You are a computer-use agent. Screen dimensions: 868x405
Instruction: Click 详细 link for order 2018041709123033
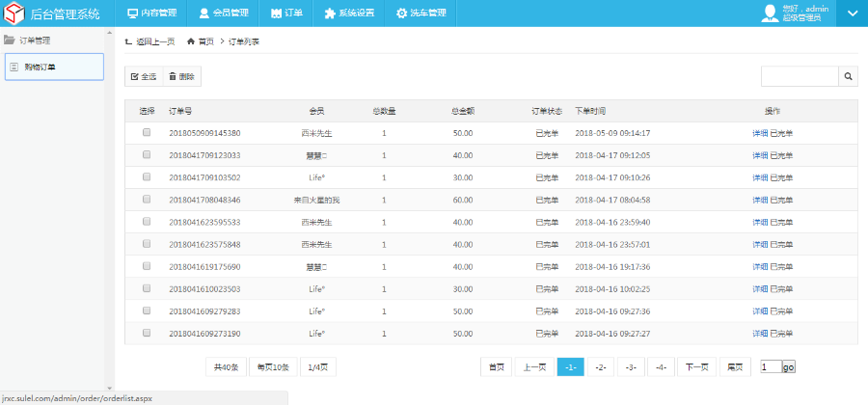[x=760, y=155]
